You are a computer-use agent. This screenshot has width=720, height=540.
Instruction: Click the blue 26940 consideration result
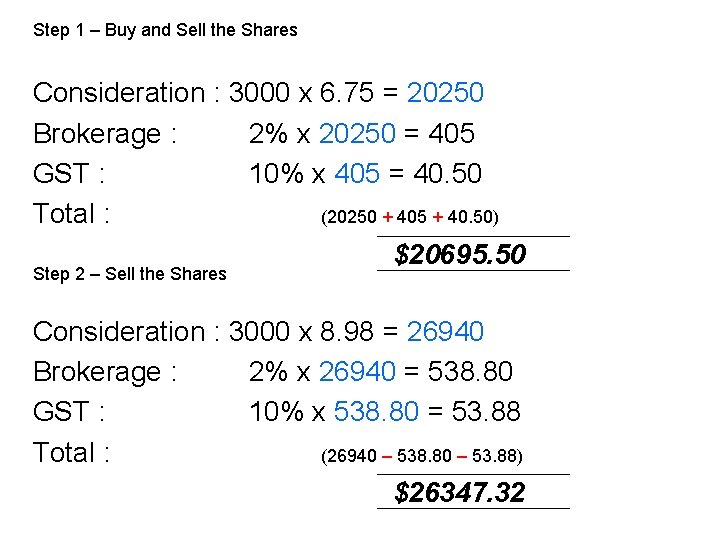click(445, 331)
